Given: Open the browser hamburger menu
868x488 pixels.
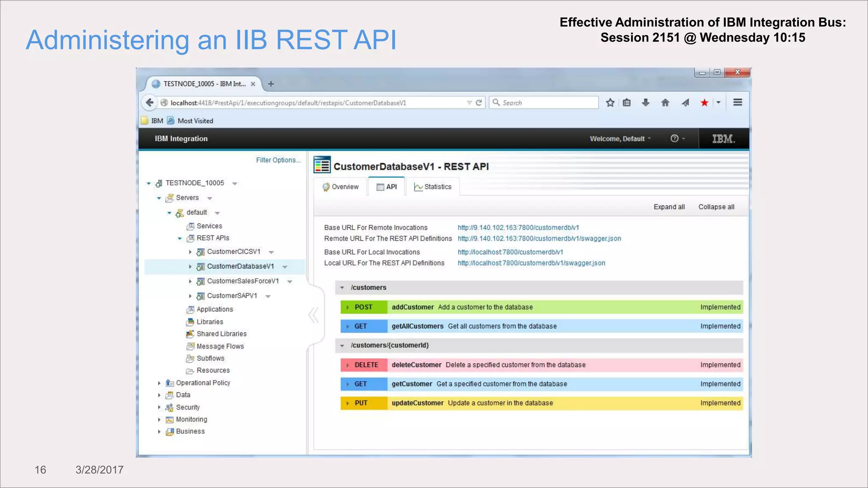Looking at the screenshot, I should (737, 103).
